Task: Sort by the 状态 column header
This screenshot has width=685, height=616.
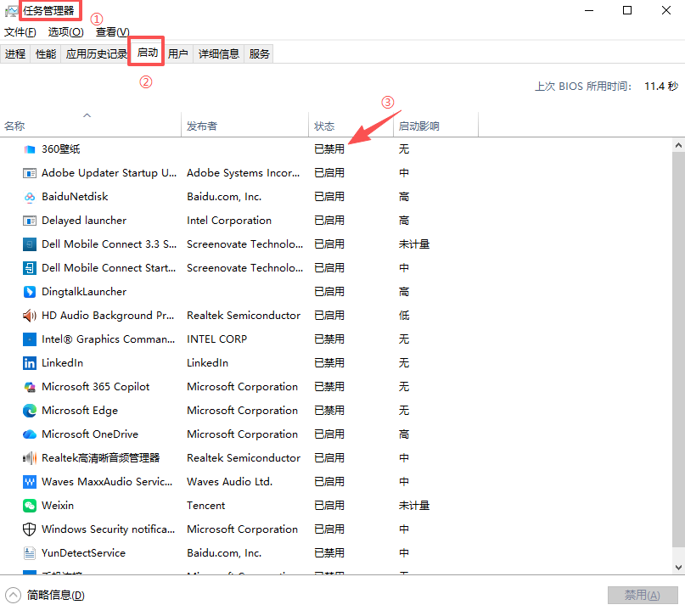Action: click(x=351, y=125)
